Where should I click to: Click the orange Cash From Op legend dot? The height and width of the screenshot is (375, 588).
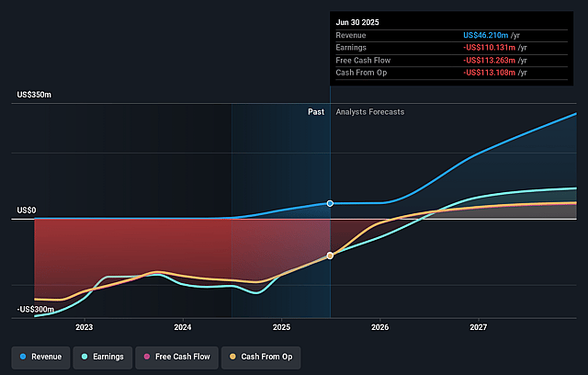(232, 357)
